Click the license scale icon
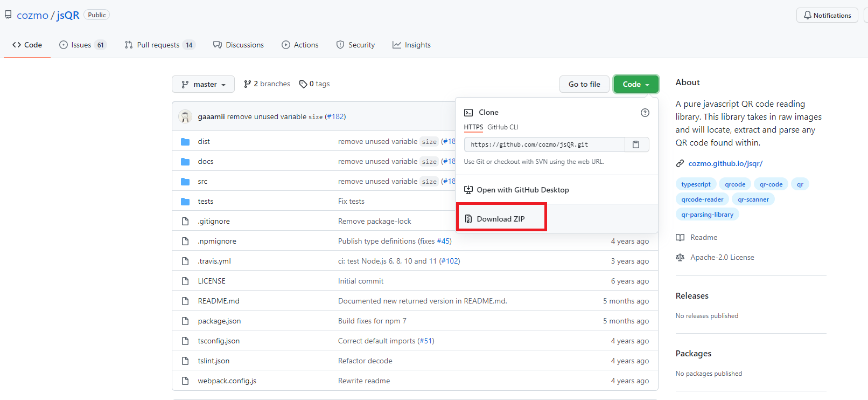 click(680, 258)
